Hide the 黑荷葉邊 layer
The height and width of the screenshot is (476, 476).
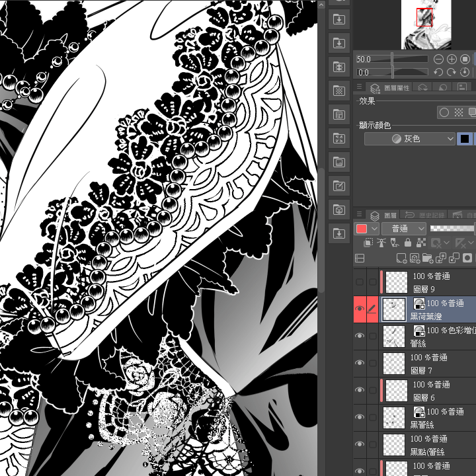(x=360, y=309)
